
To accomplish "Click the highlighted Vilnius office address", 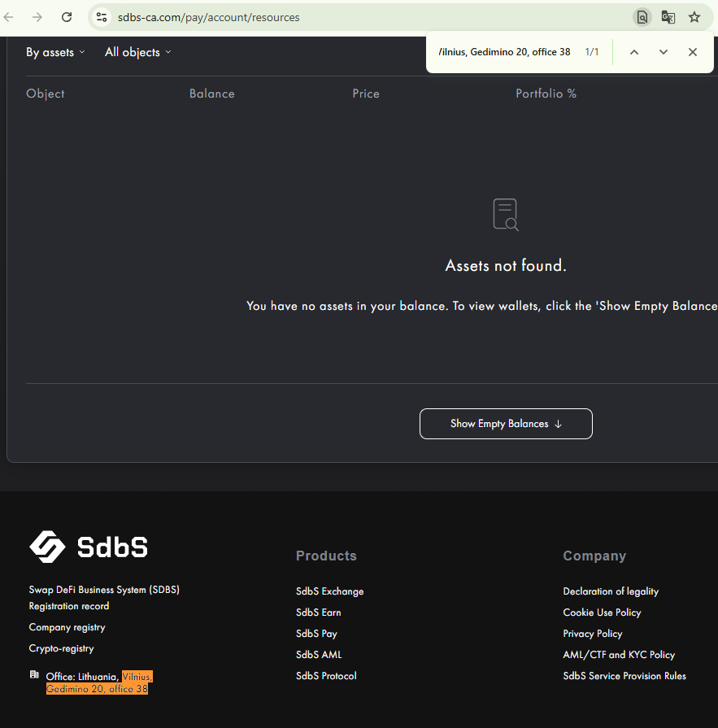I will click(99, 682).
